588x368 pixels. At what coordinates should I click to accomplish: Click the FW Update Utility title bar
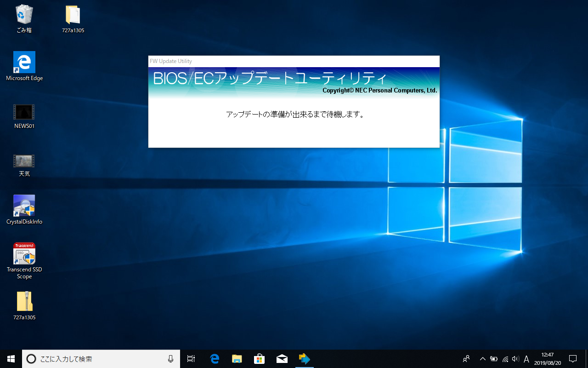point(294,61)
